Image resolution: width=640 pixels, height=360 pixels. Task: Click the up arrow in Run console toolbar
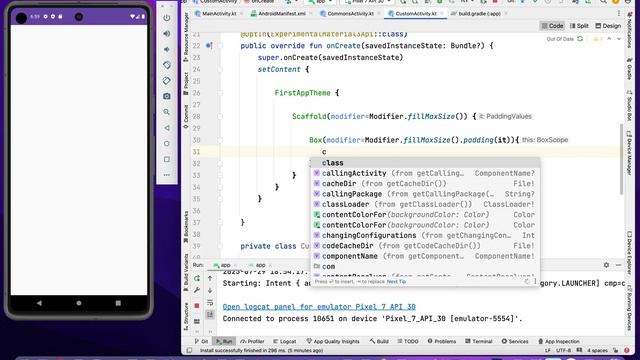(210, 278)
